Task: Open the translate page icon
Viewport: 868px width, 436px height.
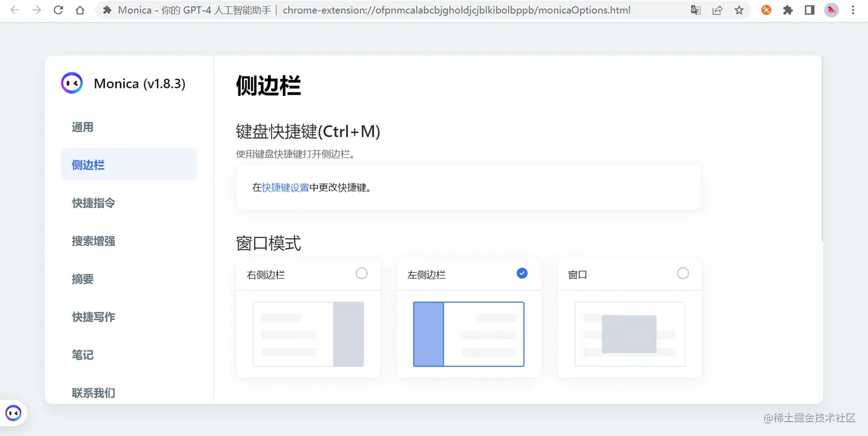Action: [695, 10]
